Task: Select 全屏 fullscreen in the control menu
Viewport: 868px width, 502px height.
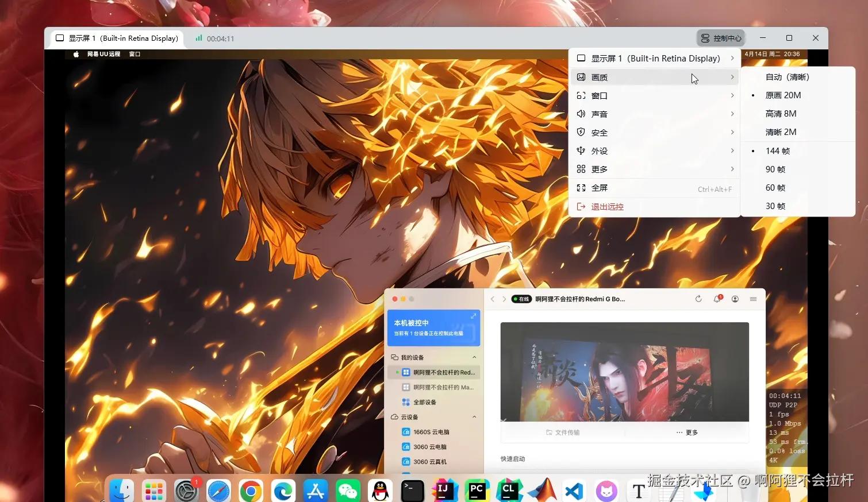Action: [x=655, y=188]
